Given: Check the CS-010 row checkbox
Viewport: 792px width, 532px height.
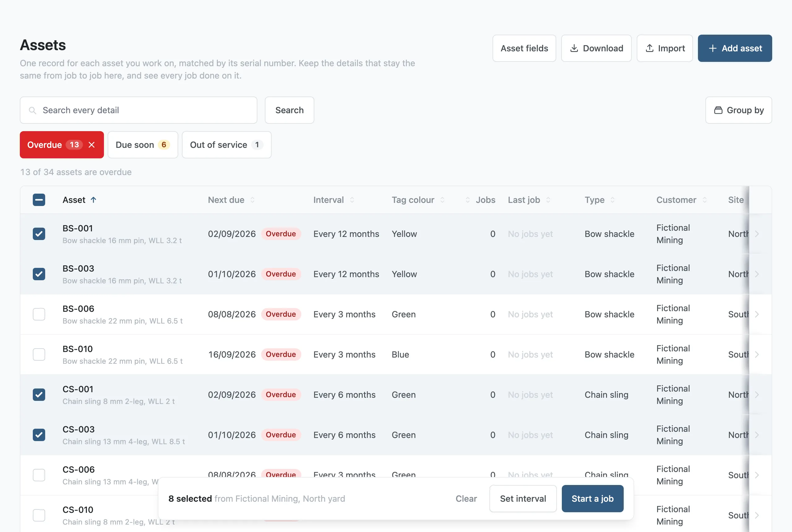Looking at the screenshot, I should click(x=39, y=515).
